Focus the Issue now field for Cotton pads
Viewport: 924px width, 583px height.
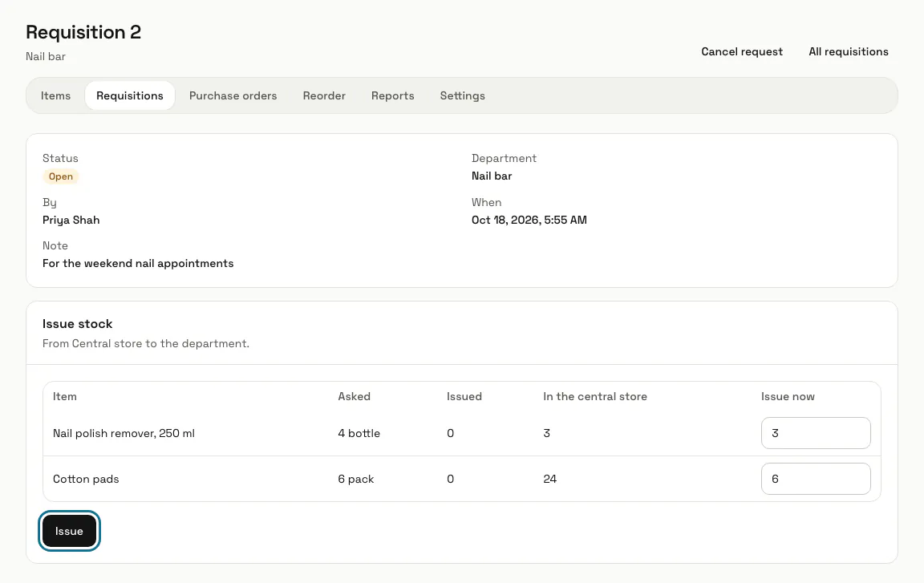click(x=816, y=479)
